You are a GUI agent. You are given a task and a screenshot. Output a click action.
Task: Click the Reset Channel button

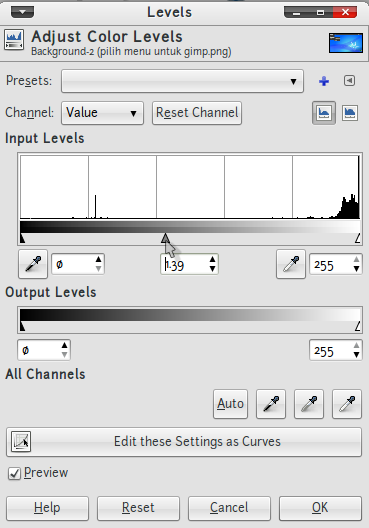(197, 113)
